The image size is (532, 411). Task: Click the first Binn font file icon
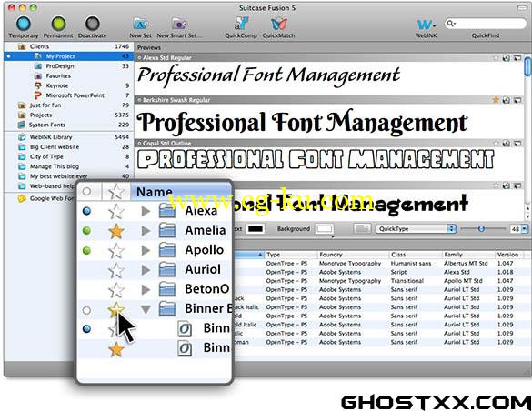185,328
